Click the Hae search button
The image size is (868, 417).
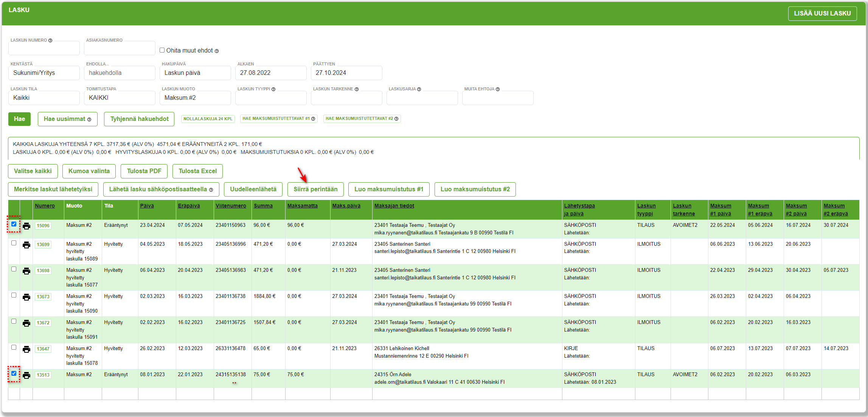(x=19, y=119)
